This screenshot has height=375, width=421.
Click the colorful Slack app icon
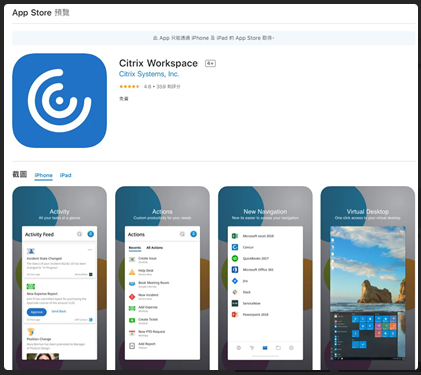click(235, 292)
